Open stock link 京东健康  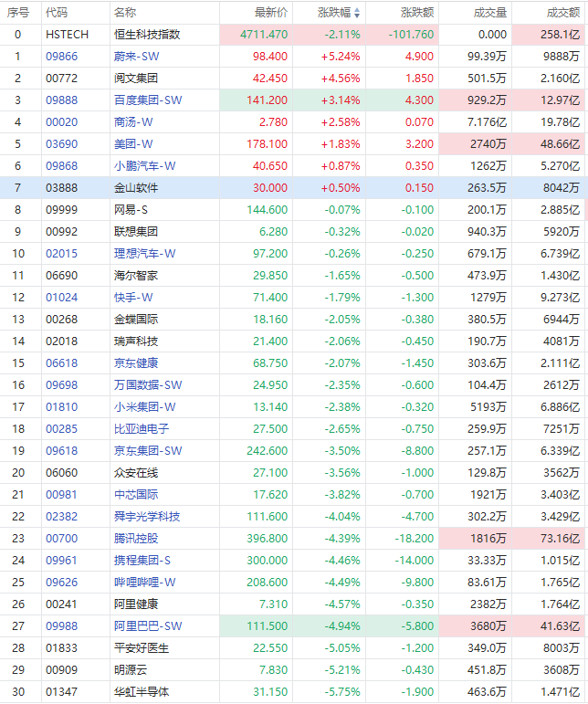pos(136,363)
